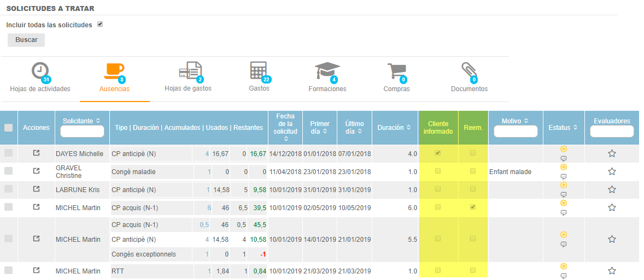Sort by Estatus column header

tap(563, 128)
